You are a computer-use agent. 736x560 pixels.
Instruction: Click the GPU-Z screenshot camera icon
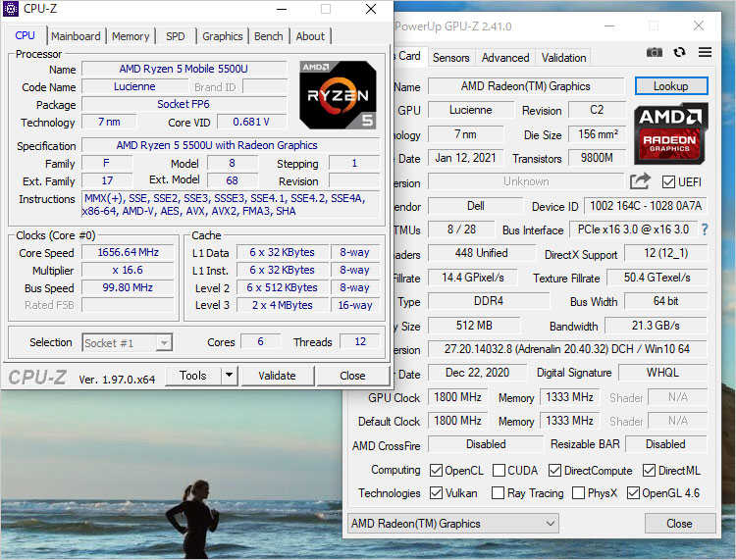[655, 52]
